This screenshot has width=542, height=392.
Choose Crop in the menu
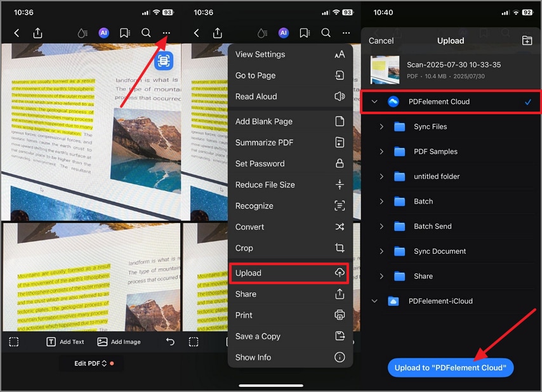pos(291,247)
